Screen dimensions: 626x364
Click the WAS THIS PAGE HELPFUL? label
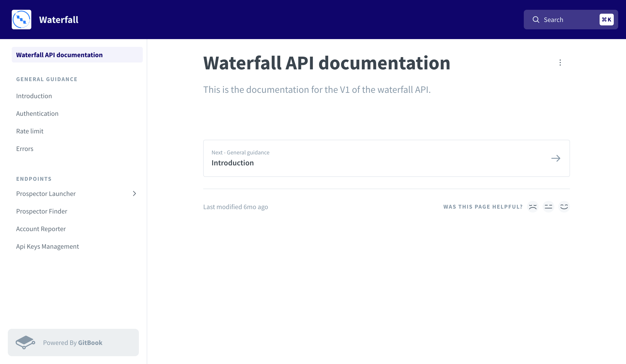[483, 207]
